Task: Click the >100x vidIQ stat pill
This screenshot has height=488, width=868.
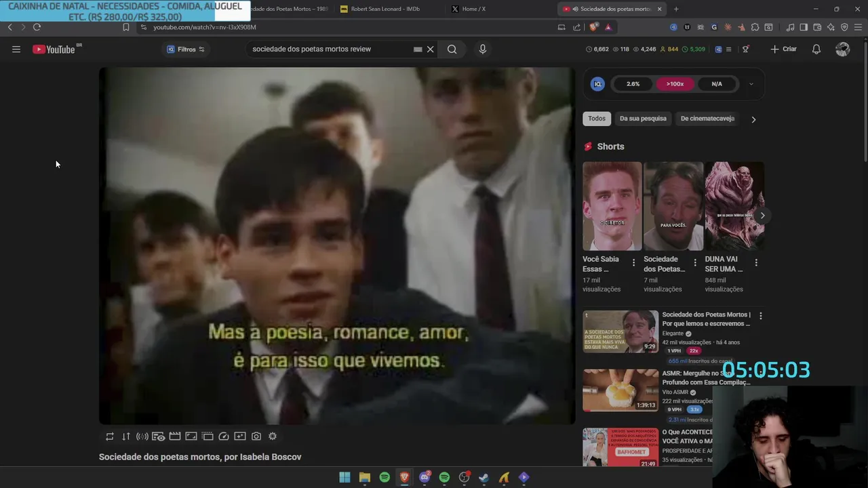Action: (x=675, y=84)
